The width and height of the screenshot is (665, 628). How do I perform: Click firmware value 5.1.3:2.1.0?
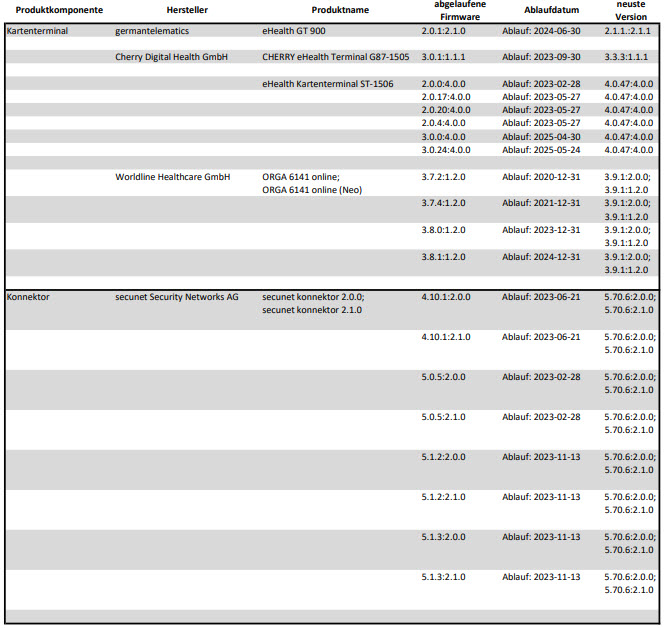click(x=443, y=577)
